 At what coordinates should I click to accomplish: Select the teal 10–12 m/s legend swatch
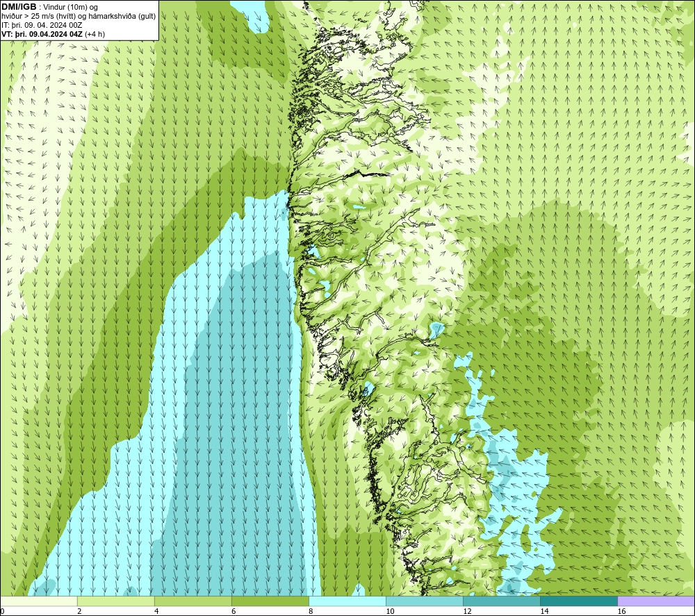[x=424, y=601]
